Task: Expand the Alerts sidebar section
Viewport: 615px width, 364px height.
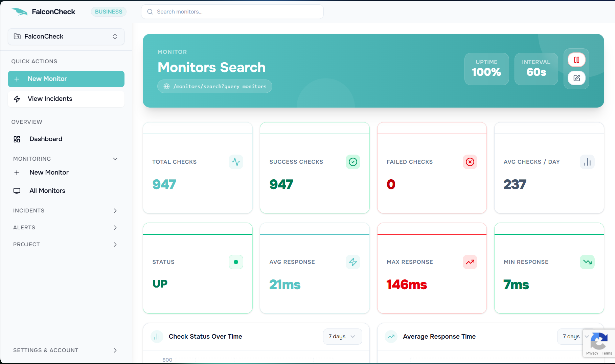Action: [66, 228]
